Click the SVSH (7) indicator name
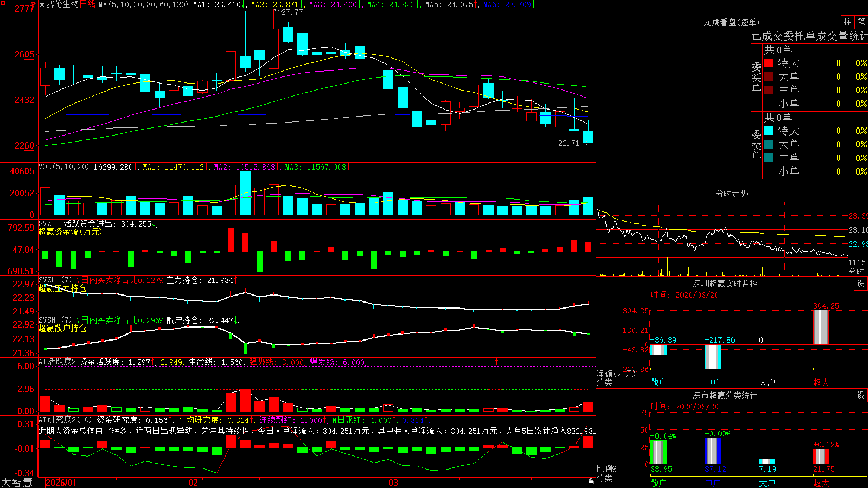 tap(55, 320)
